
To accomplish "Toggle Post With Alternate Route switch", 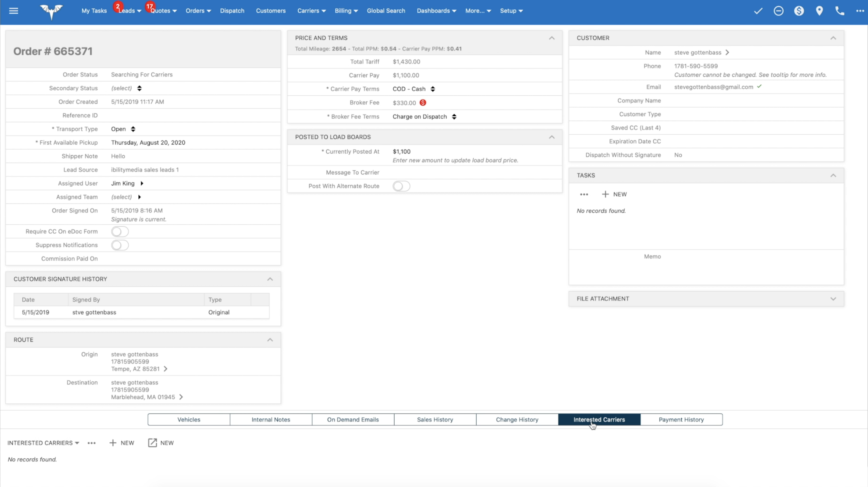I will pos(401,186).
